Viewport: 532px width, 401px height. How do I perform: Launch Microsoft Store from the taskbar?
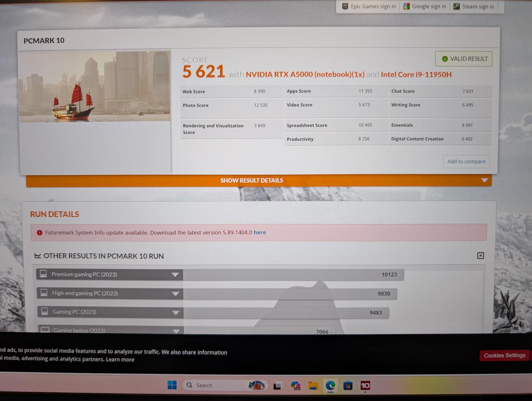click(348, 386)
